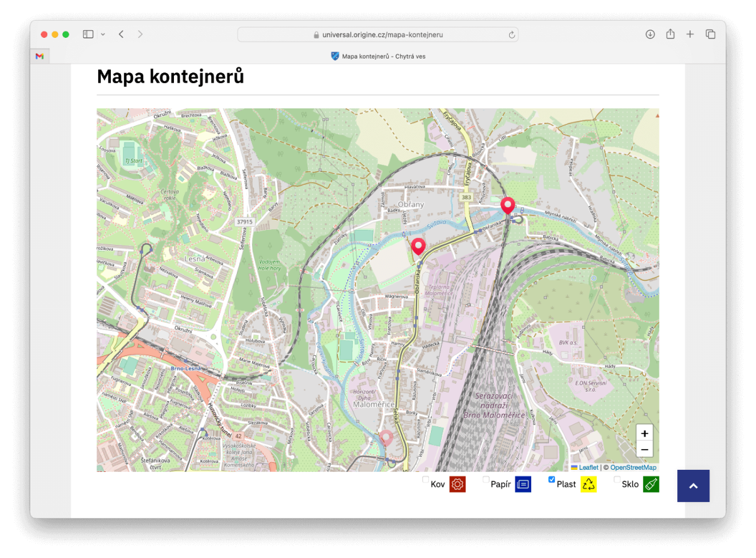756x558 pixels.
Task: Open the OpenStreetMap attribution link
Action: pyautogui.click(x=633, y=467)
